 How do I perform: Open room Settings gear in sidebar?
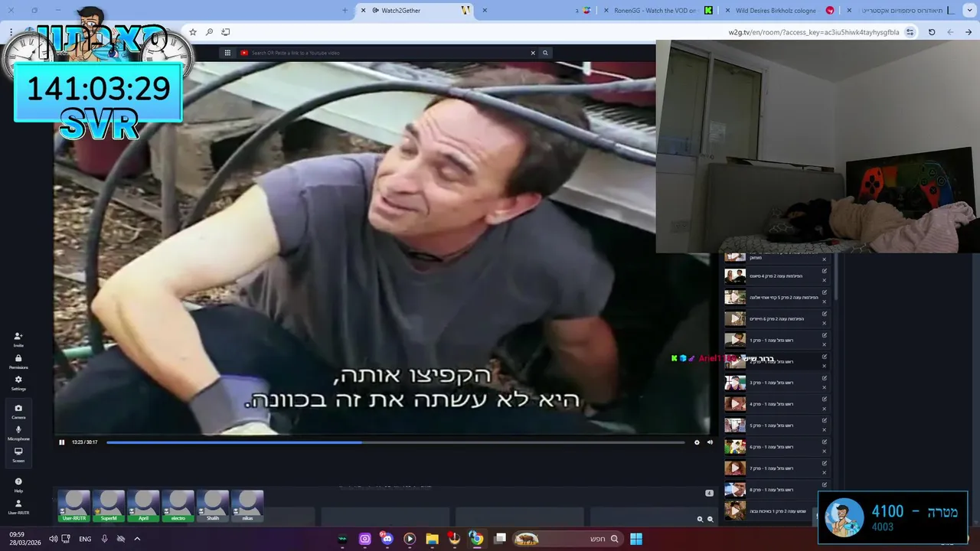[18, 383]
